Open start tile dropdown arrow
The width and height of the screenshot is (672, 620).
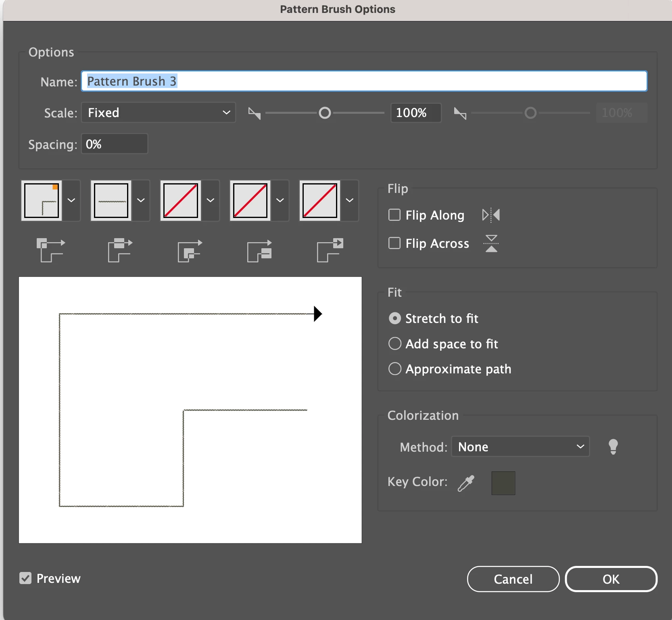280,201
